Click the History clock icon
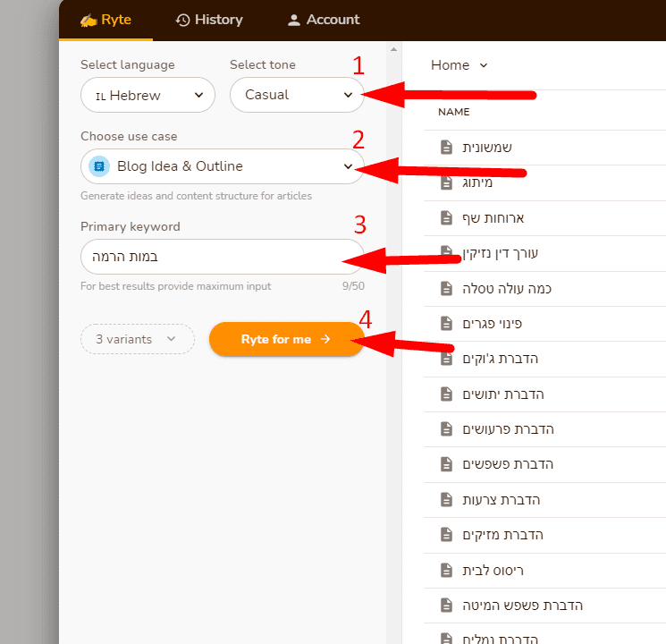The image size is (666, 644). click(x=182, y=20)
